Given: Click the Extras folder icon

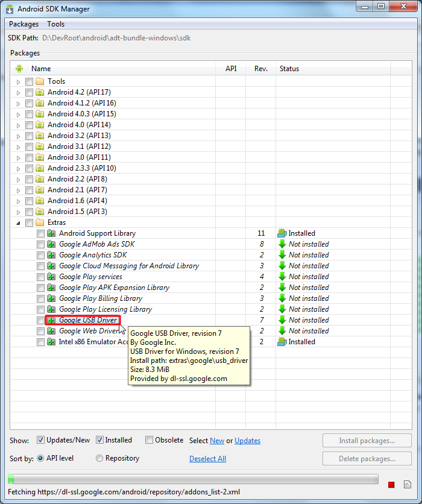Looking at the screenshot, I should [40, 222].
